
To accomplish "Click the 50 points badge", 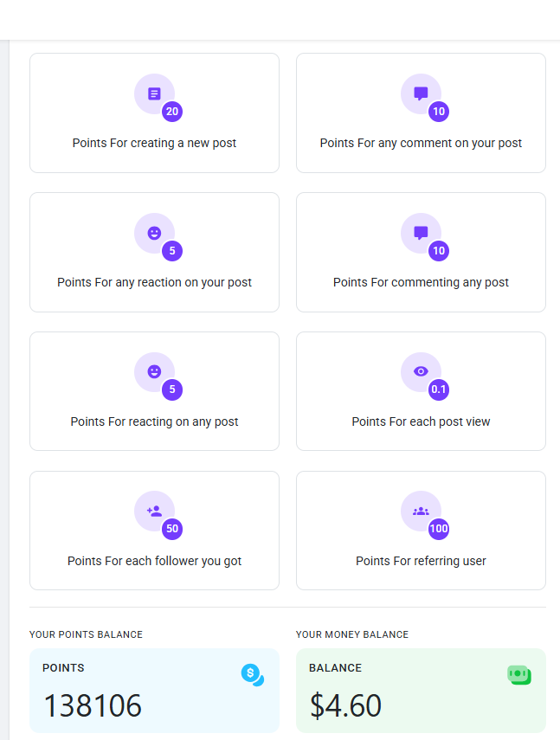I will [x=172, y=529].
